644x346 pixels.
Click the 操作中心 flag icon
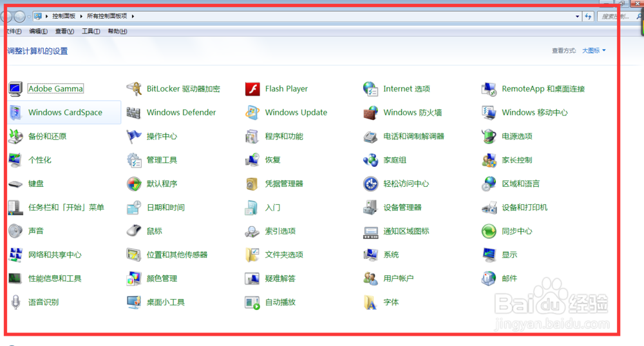(x=134, y=137)
